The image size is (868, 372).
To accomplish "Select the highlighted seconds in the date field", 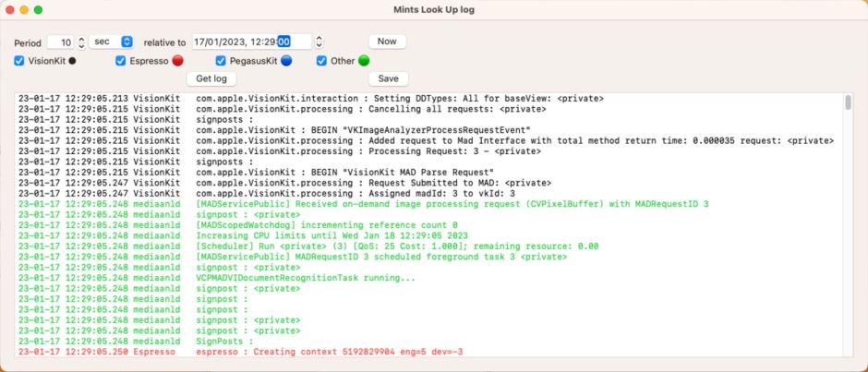I will (283, 42).
